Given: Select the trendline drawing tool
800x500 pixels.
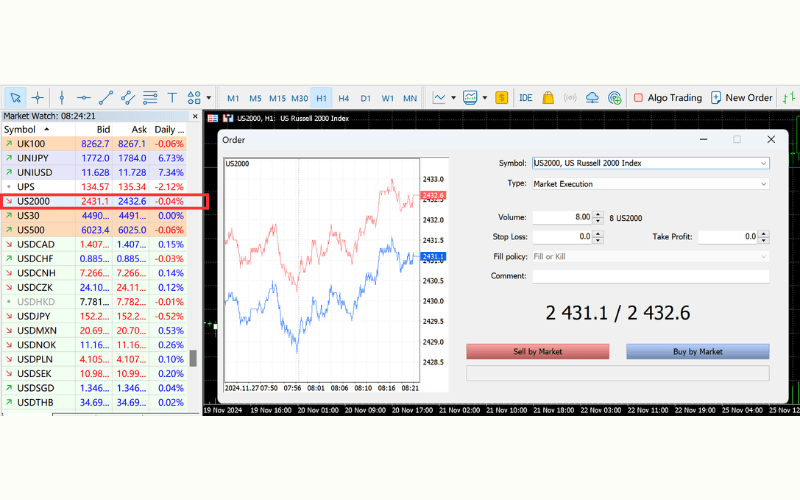Looking at the screenshot, I should tap(106, 97).
